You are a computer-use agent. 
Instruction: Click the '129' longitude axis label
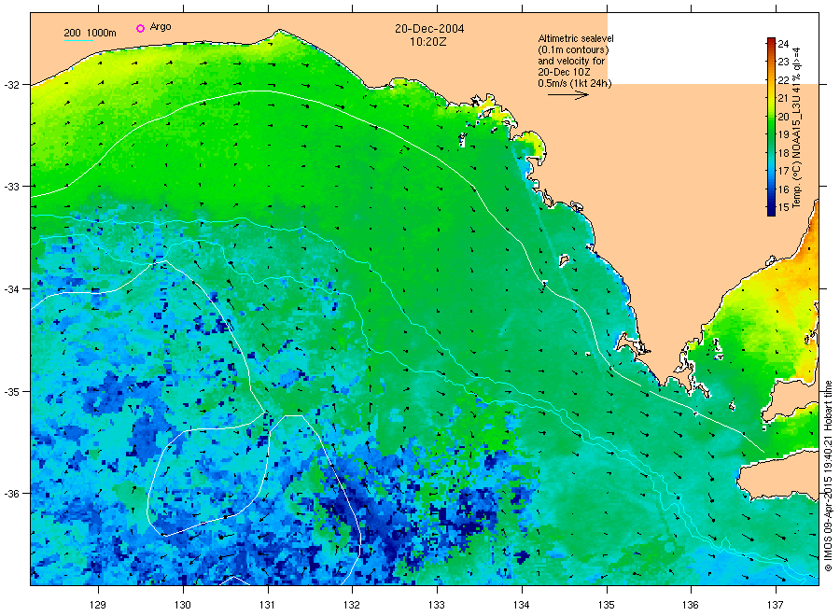[98, 605]
